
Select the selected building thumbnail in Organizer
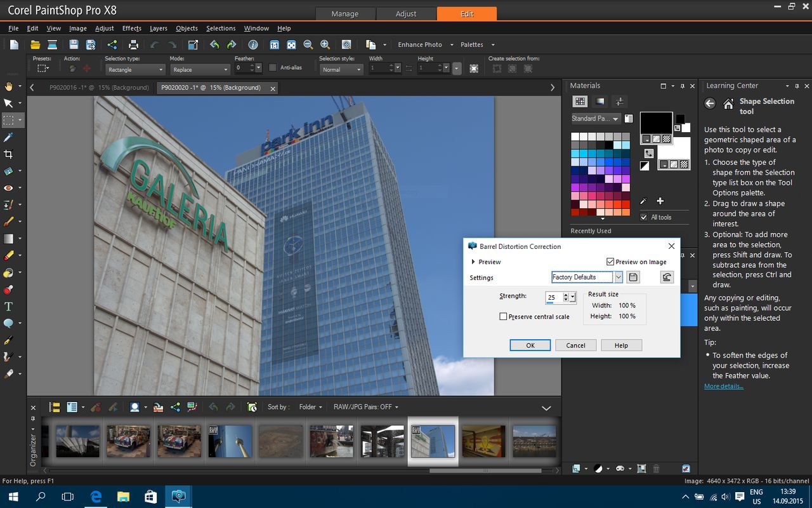tap(433, 441)
